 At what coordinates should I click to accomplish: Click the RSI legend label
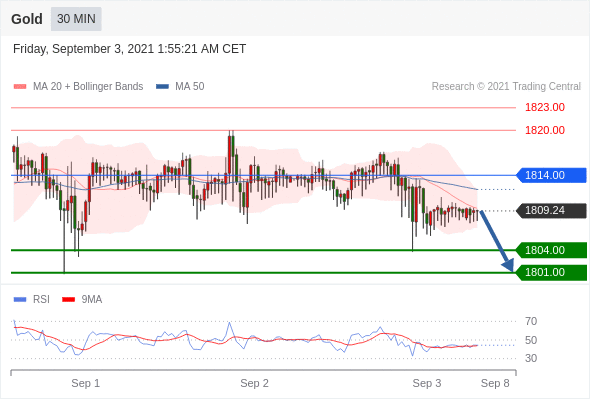tap(41, 300)
